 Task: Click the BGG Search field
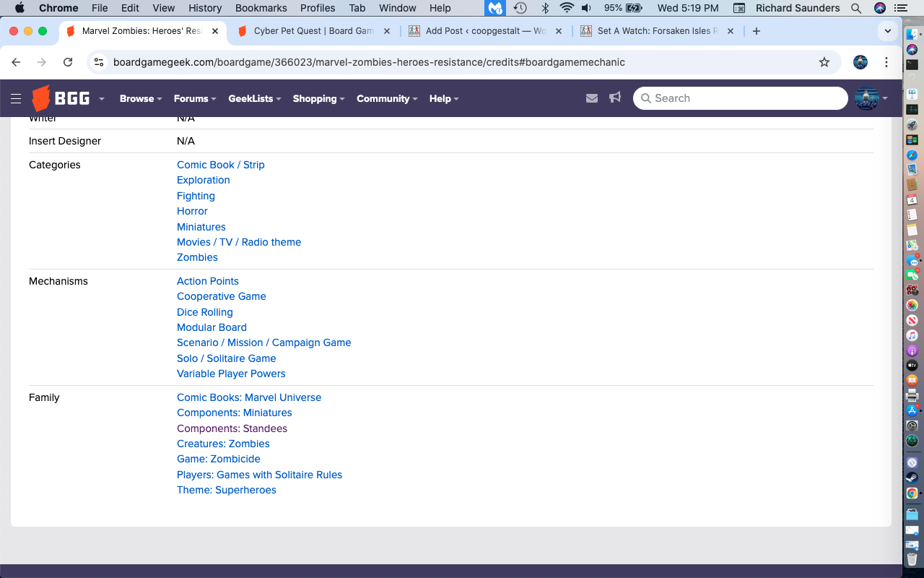pos(744,98)
